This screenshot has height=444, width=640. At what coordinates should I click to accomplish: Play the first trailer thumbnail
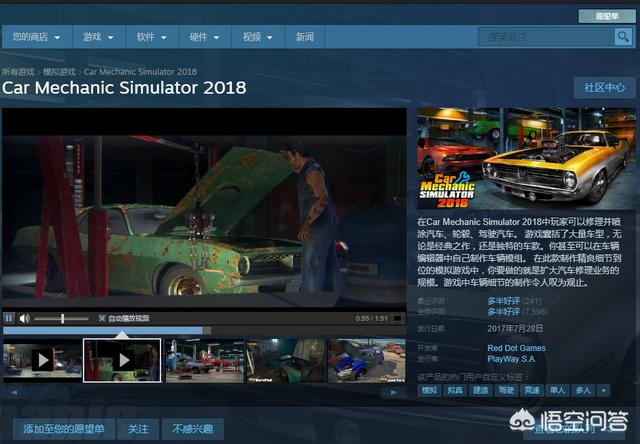coord(42,360)
